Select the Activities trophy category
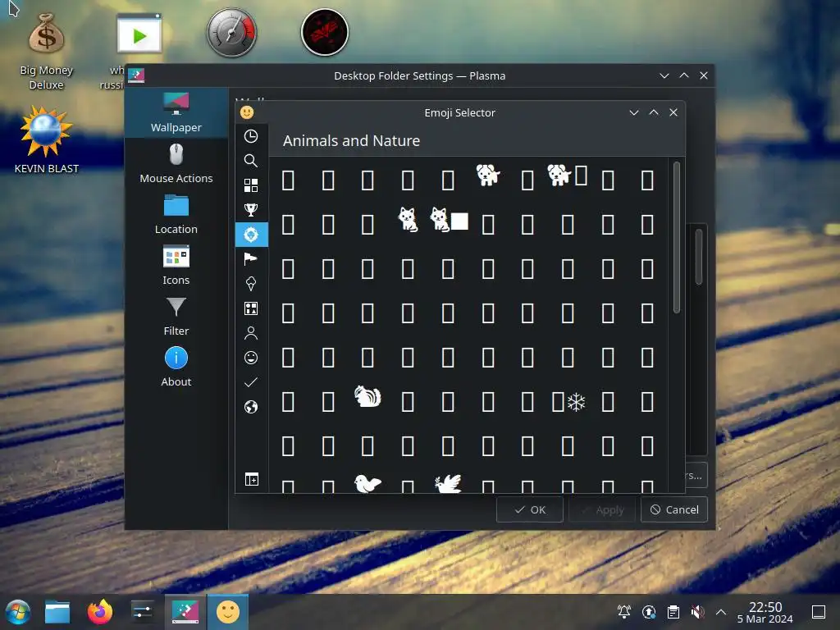The width and height of the screenshot is (840, 630). [251, 210]
